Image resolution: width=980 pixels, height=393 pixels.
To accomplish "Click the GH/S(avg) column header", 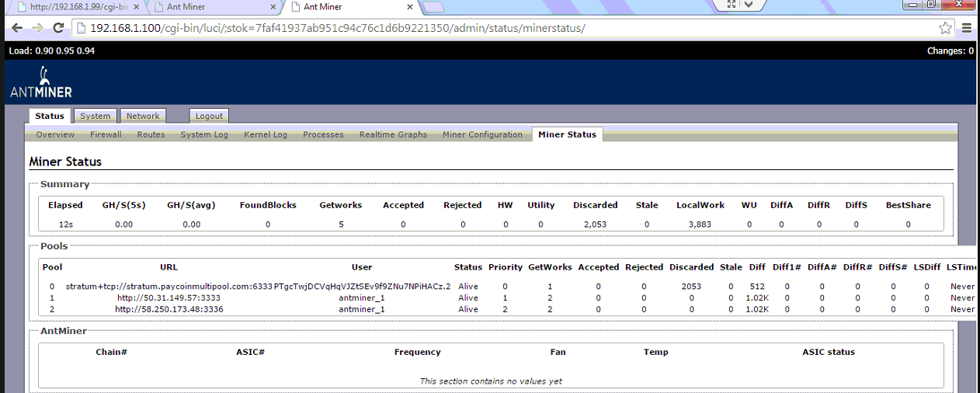I will 191,205.
